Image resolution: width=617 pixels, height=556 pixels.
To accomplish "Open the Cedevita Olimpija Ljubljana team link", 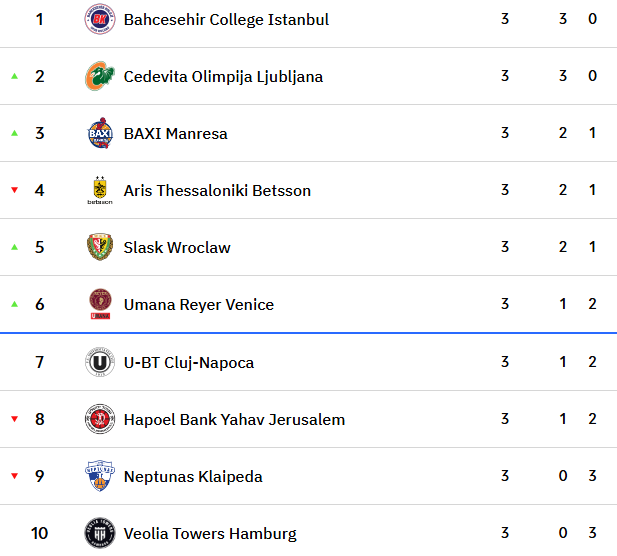I will tap(223, 77).
